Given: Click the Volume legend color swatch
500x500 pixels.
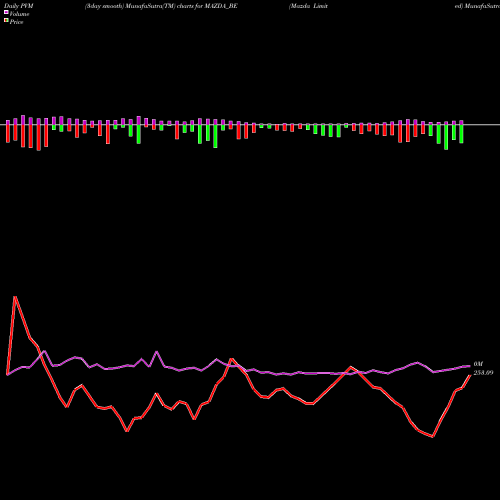Looking at the screenshot, I should pos(6,12).
